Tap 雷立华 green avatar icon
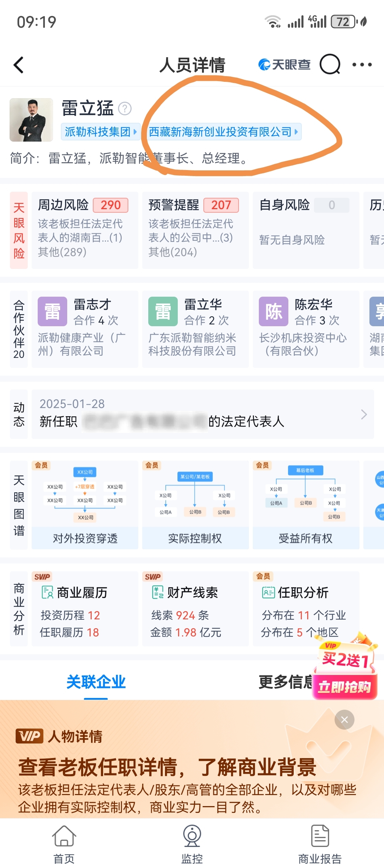Image resolution: width=384 pixels, height=868 pixels. [163, 312]
